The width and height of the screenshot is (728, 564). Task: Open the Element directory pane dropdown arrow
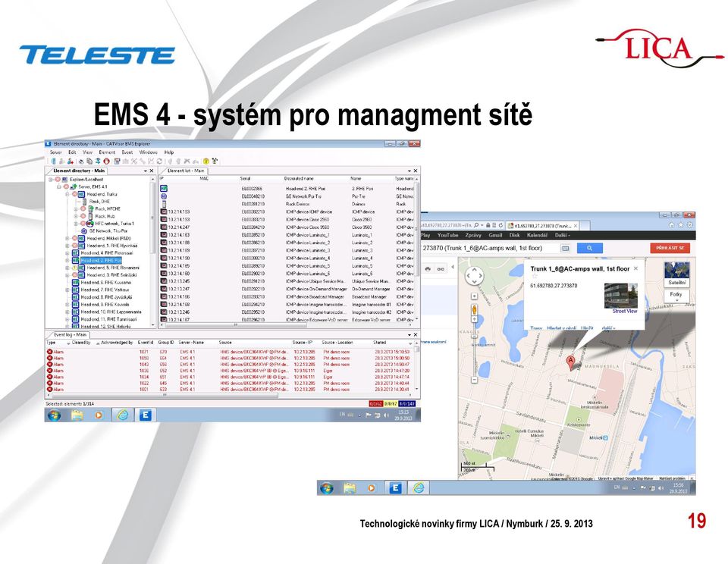point(146,171)
